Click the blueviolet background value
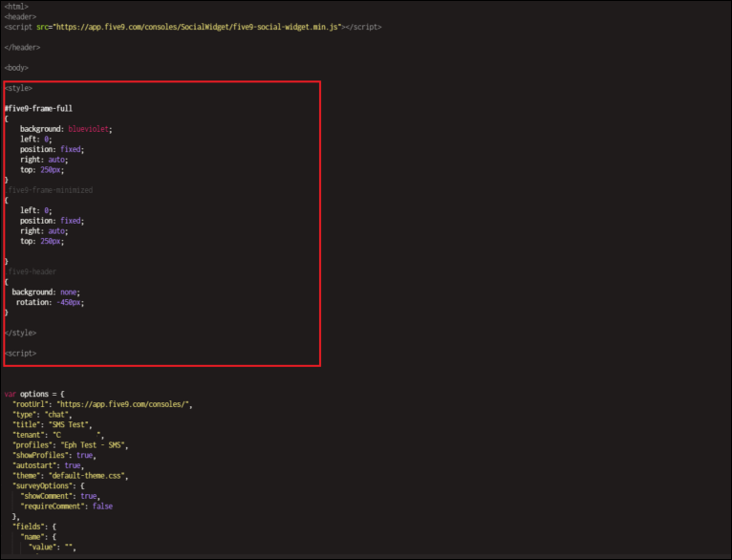 [88, 129]
